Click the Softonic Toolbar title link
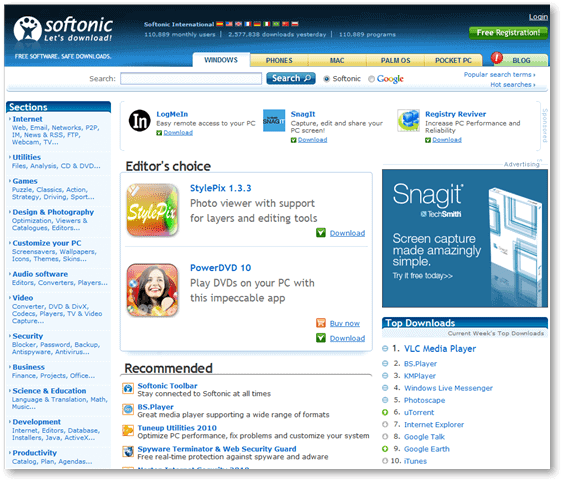Screen dimensions: 561x480 pos(167,386)
